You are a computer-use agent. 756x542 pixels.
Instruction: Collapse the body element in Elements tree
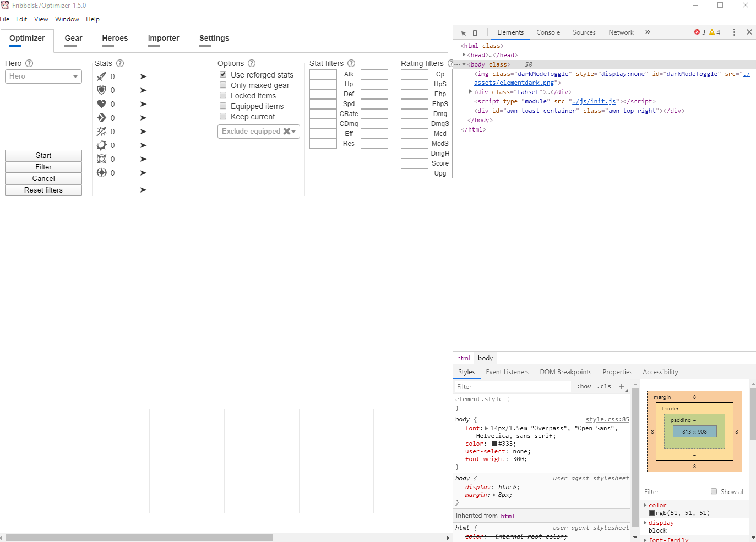pyautogui.click(x=464, y=64)
